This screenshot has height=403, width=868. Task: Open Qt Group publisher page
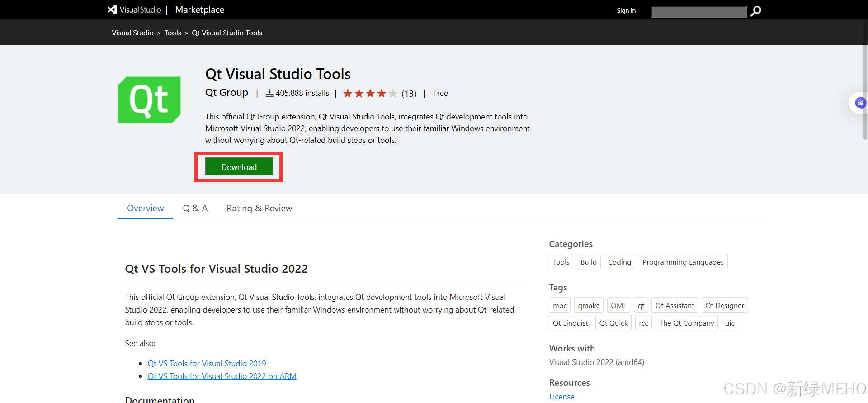click(226, 93)
